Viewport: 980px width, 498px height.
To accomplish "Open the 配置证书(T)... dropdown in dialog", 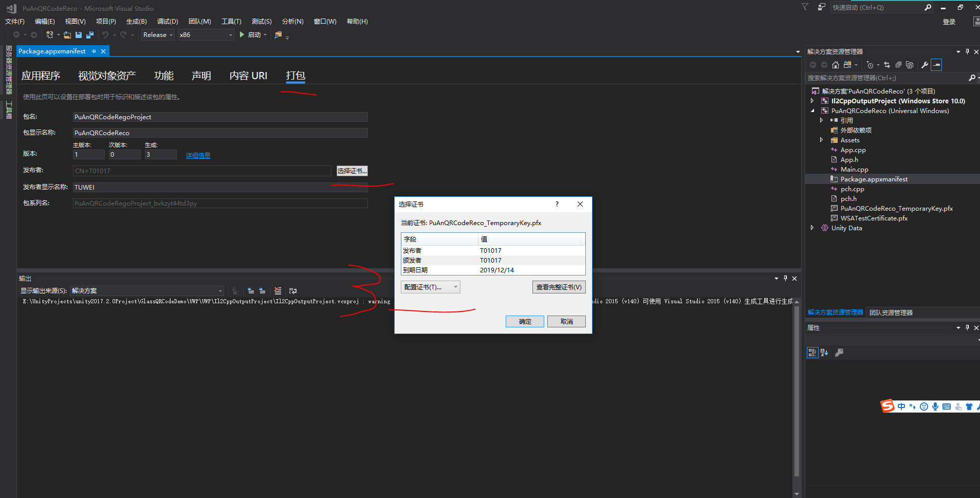I will (431, 287).
